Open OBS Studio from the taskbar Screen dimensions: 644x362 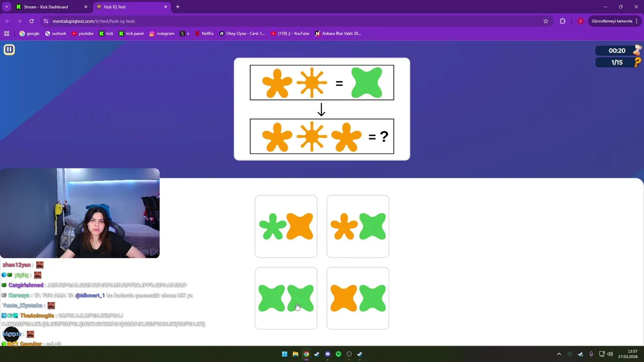pyautogui.click(x=349, y=354)
